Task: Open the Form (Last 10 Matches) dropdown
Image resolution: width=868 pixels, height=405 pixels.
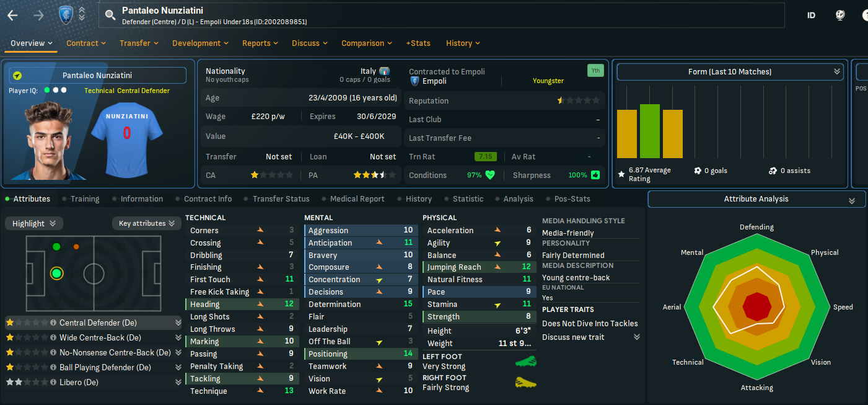Action: [x=730, y=72]
